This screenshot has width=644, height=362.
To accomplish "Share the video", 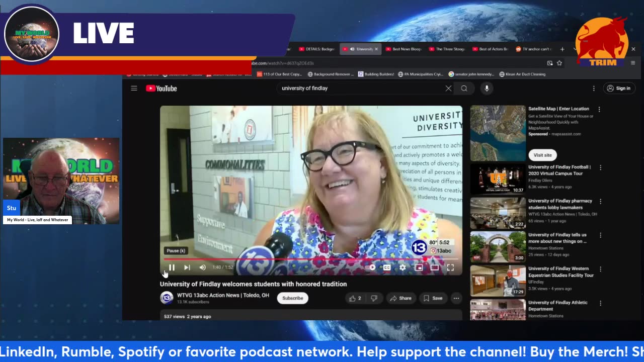I will tap(400, 298).
